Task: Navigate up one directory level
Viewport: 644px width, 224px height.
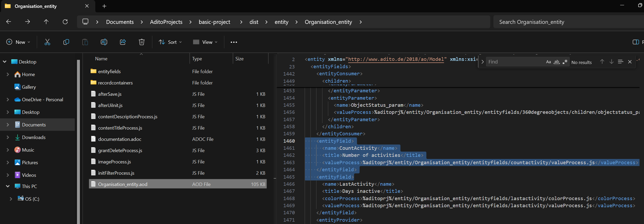Action: [46, 22]
